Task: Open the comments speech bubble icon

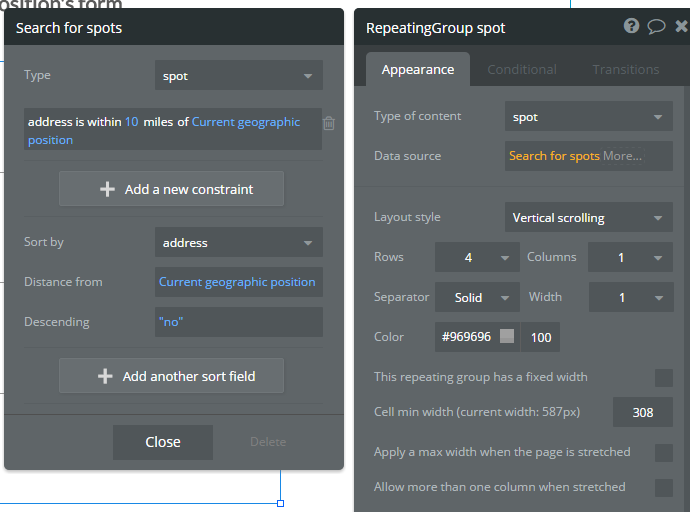Action: coord(656,27)
